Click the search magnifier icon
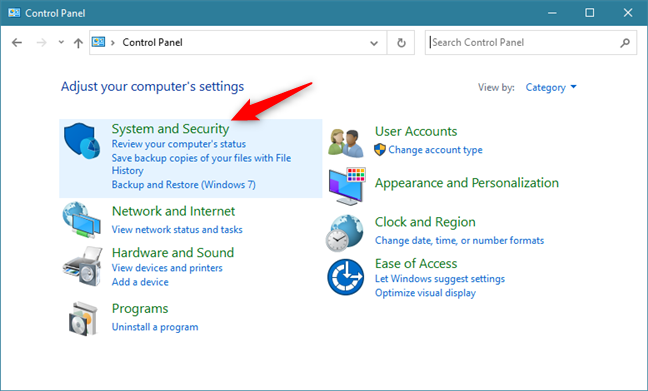This screenshot has height=391, width=648. click(x=625, y=43)
